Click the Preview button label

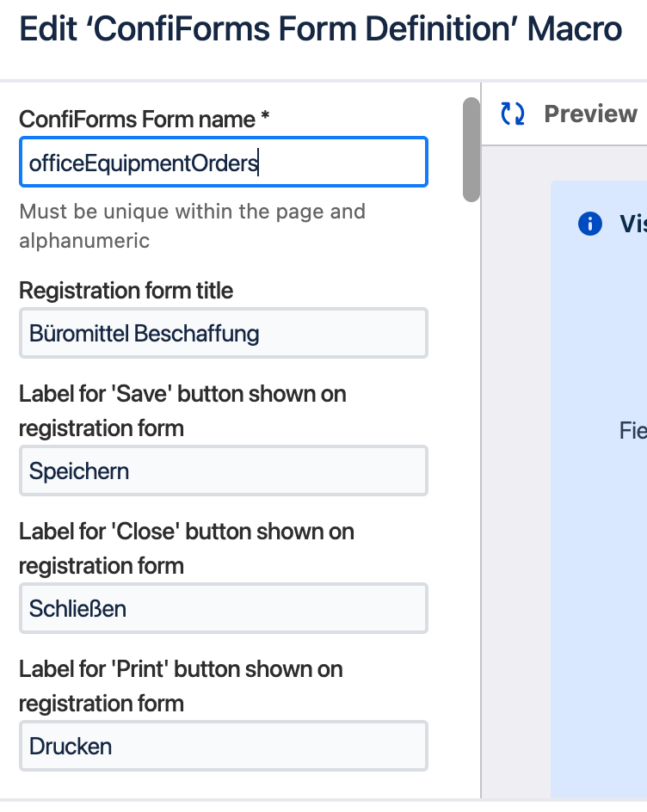[x=590, y=114]
